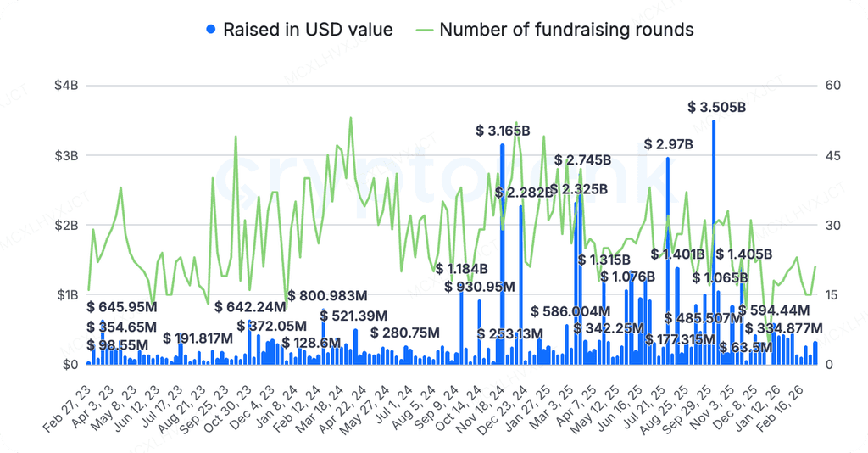Image resolution: width=868 pixels, height=453 pixels.
Task: Click the $4B y-axis label
Action: tap(66, 86)
